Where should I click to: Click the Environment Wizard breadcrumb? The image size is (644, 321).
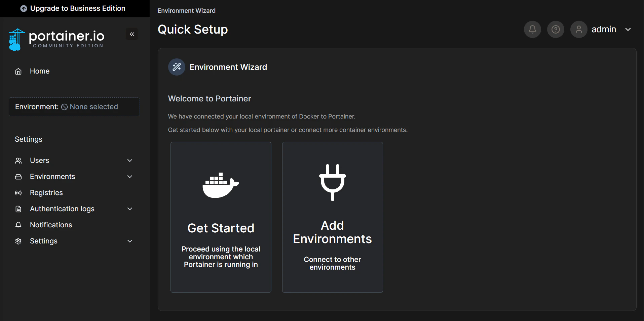click(x=187, y=11)
